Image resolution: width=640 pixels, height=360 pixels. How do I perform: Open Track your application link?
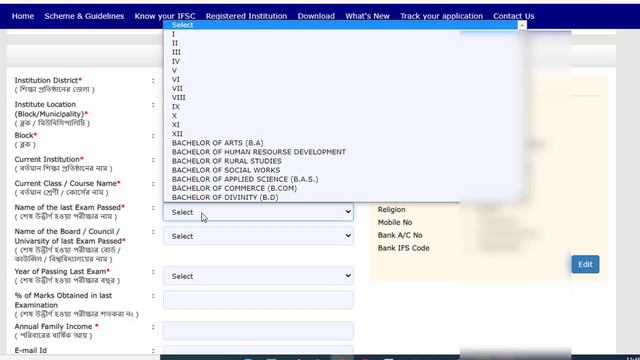tap(441, 16)
